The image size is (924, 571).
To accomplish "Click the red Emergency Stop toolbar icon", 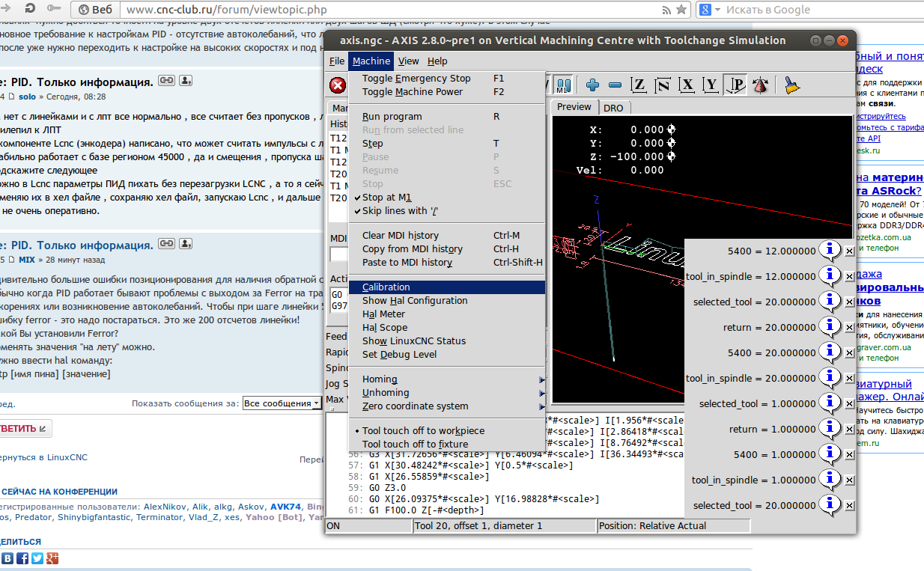I will 338,85.
